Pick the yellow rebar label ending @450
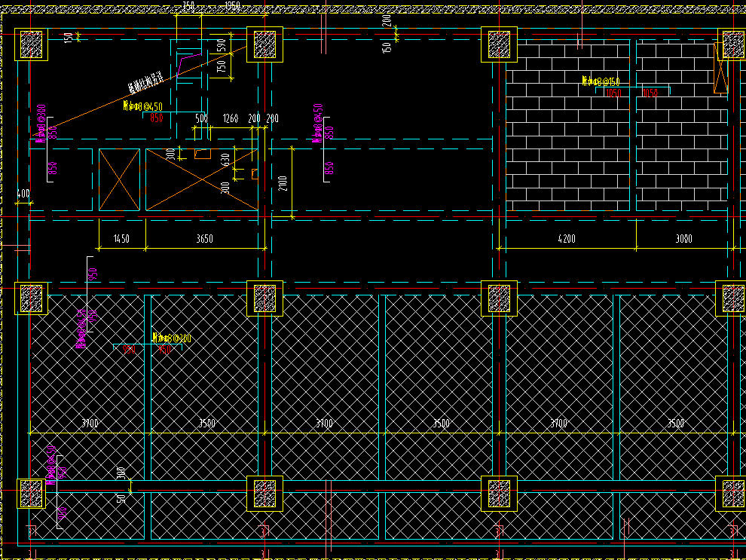Screen dimensions: 746x560 (x=142, y=106)
